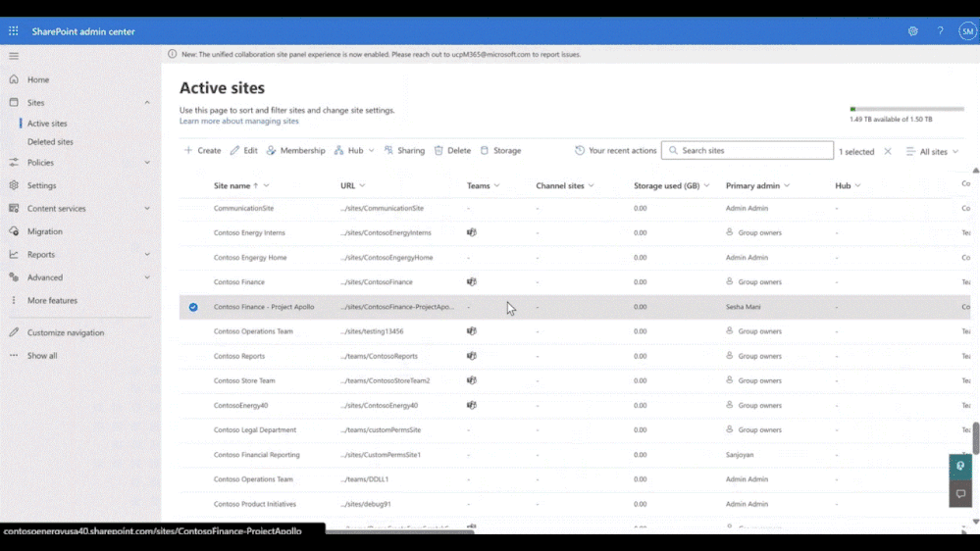Collapse the Sites navigation section
The image size is (980, 551).
coord(147,102)
